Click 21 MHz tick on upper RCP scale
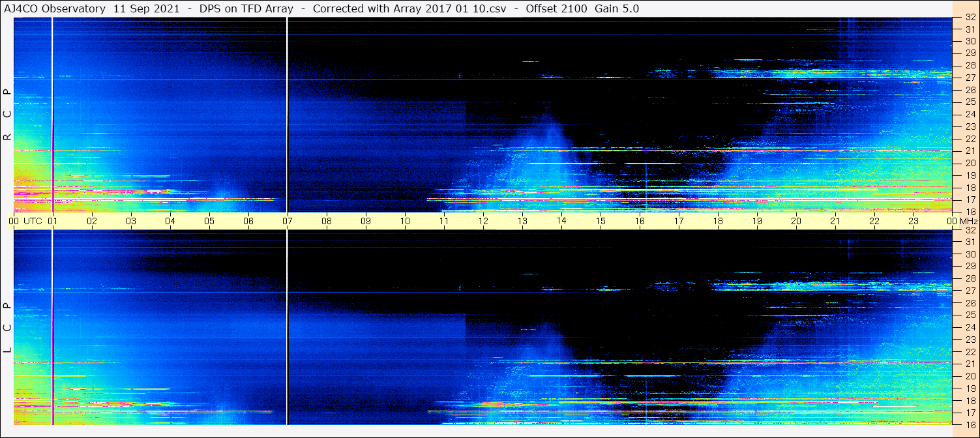Viewport: 980px width, 438px height. (970, 151)
